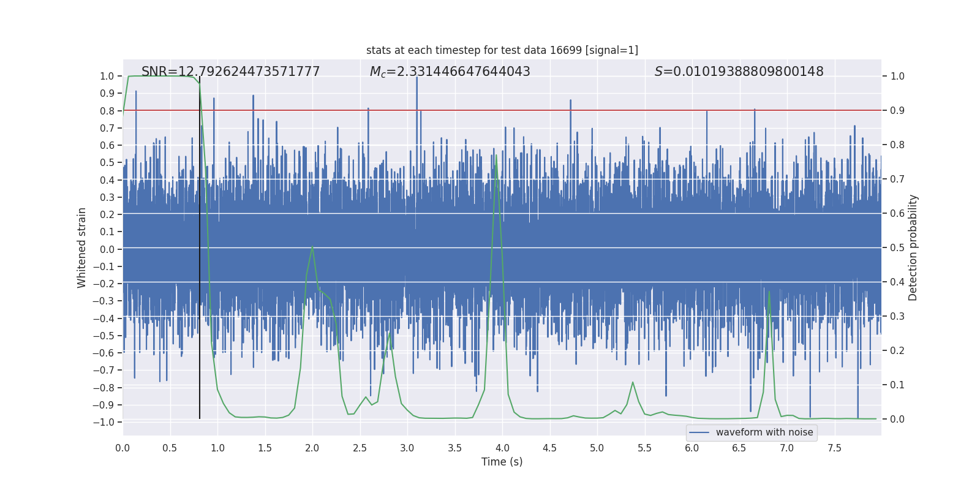The width and height of the screenshot is (980, 490).
Task: Click the blue legend line sample
Action: 699,432
